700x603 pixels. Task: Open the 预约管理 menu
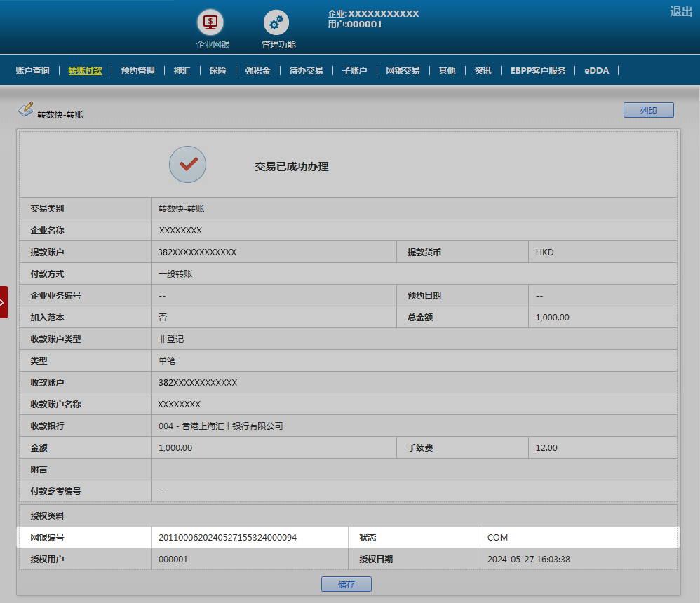137,71
